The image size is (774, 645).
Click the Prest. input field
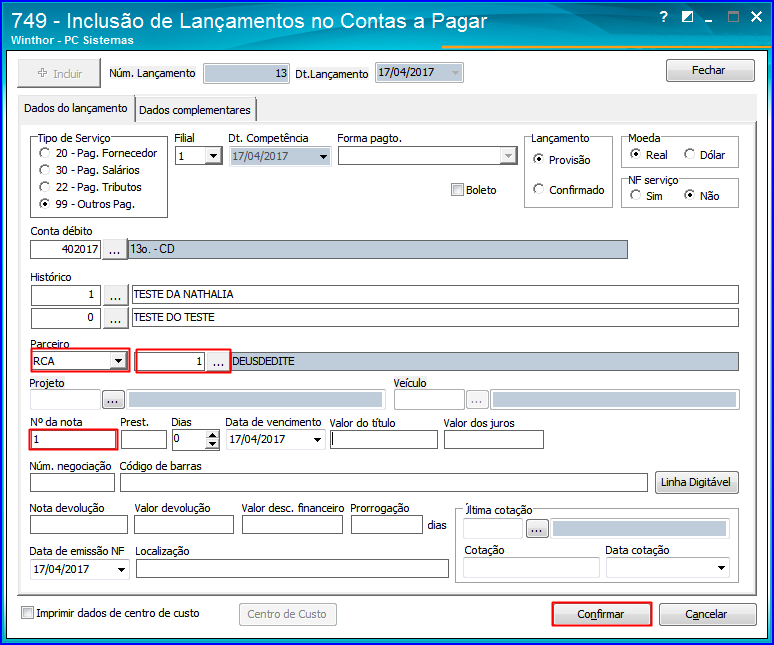click(144, 440)
